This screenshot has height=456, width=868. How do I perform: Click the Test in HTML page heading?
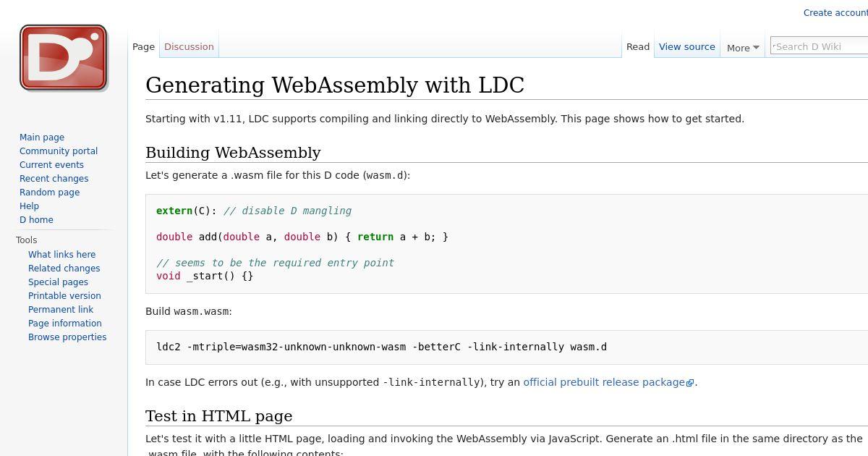coord(219,416)
